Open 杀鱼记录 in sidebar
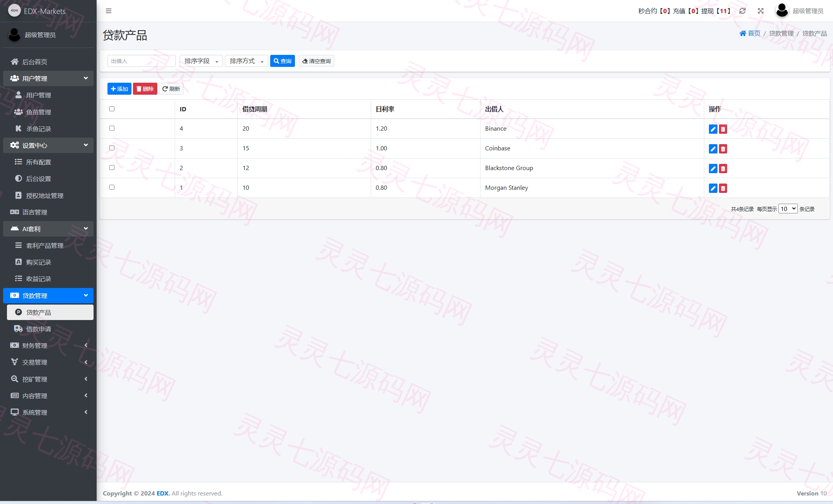Image resolution: width=833 pixels, height=504 pixels. pos(48,129)
